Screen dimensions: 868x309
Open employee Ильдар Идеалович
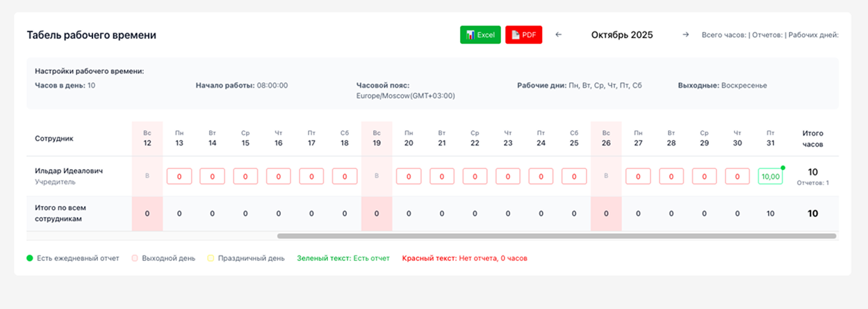tap(69, 171)
